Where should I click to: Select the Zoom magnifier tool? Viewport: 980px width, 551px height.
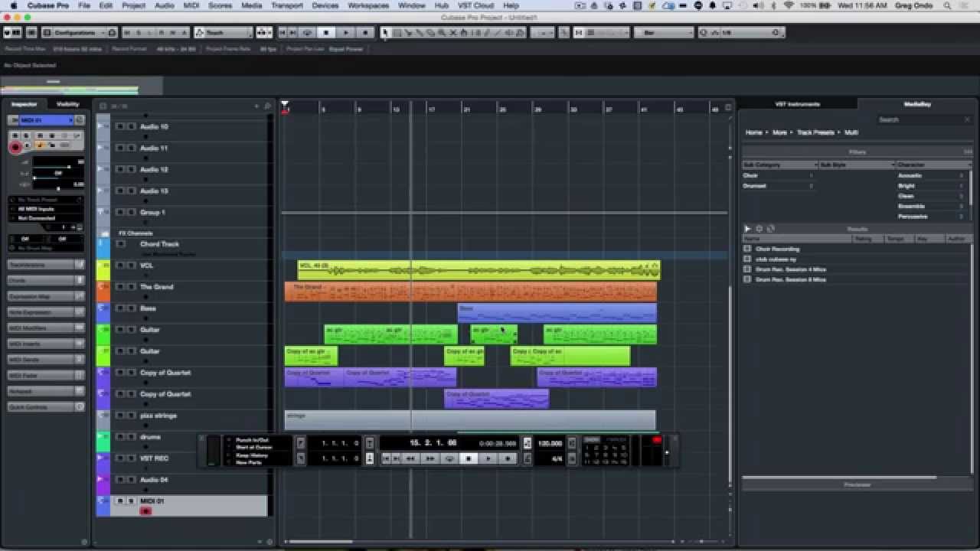pos(441,33)
